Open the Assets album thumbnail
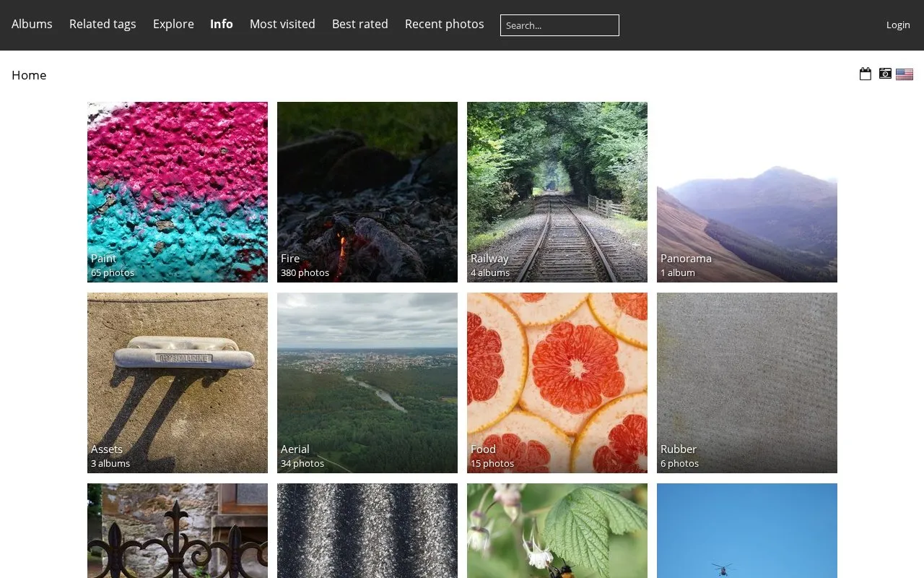Image resolution: width=924 pixels, height=578 pixels. (178, 383)
